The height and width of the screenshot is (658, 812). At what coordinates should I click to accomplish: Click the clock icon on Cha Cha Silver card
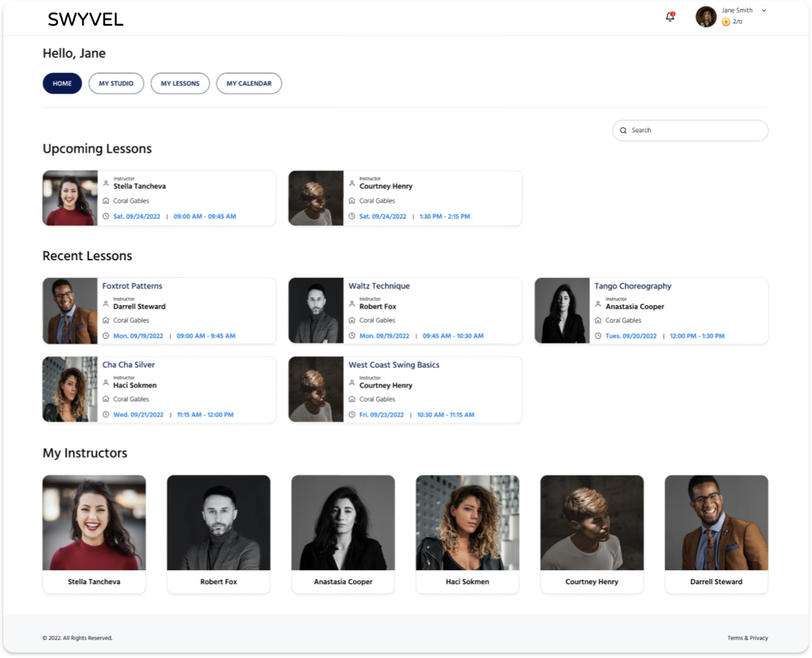[x=107, y=414]
